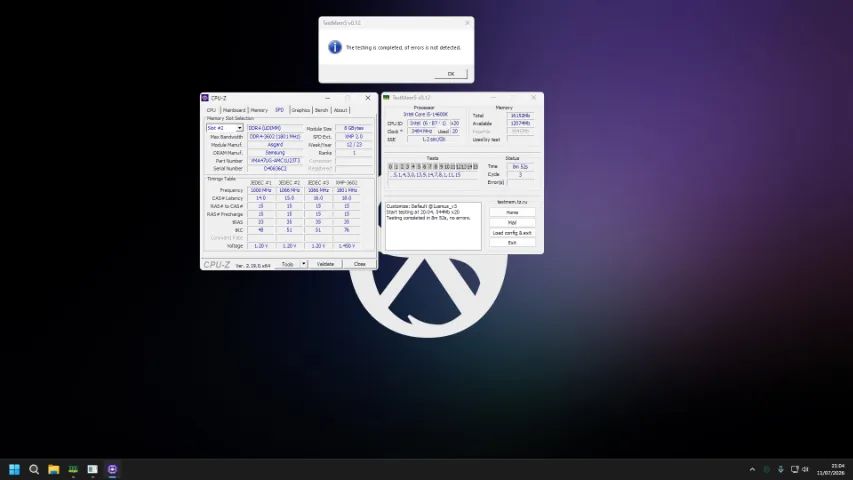Click the Home button in TestMem5
Screen dimensions: 853x480
(x=512, y=212)
